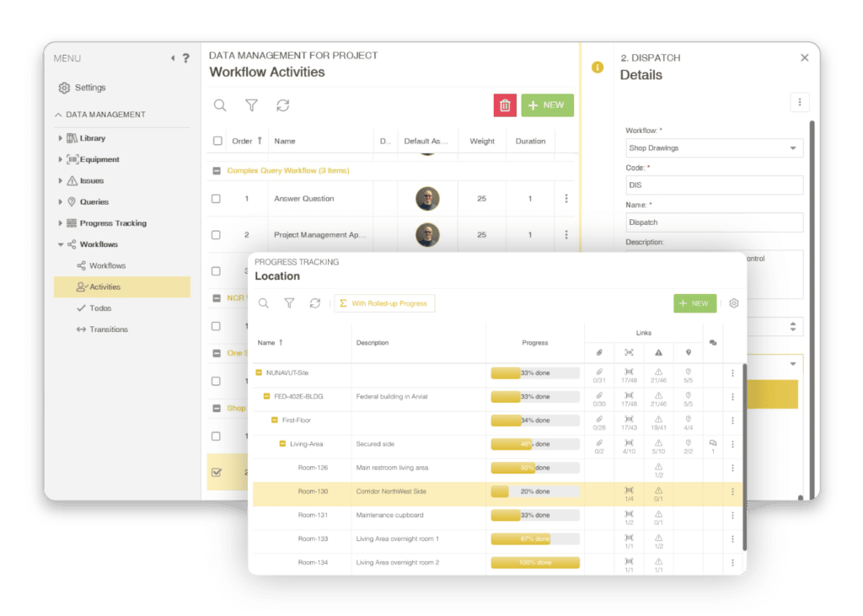The width and height of the screenshot is (863, 616).
Task: Click the paperclip attachments icon in the Links header
Action: coord(599,352)
